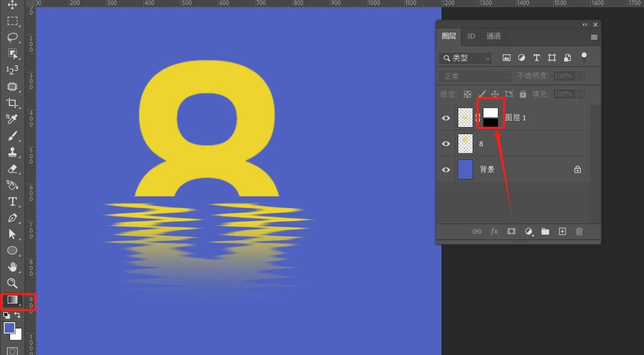644x355 pixels.
Task: Select the Clone Stamp tool
Action: (12, 152)
